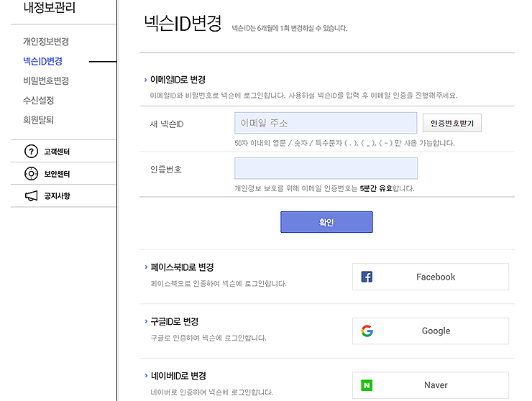This screenshot has width=532, height=401.
Task: Open 보안센터 link text
Action: click(57, 174)
